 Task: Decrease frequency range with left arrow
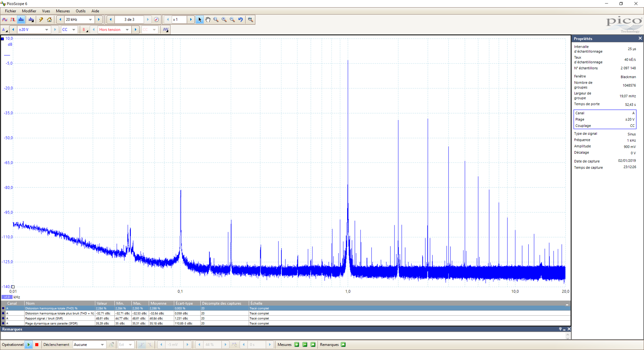pos(60,19)
